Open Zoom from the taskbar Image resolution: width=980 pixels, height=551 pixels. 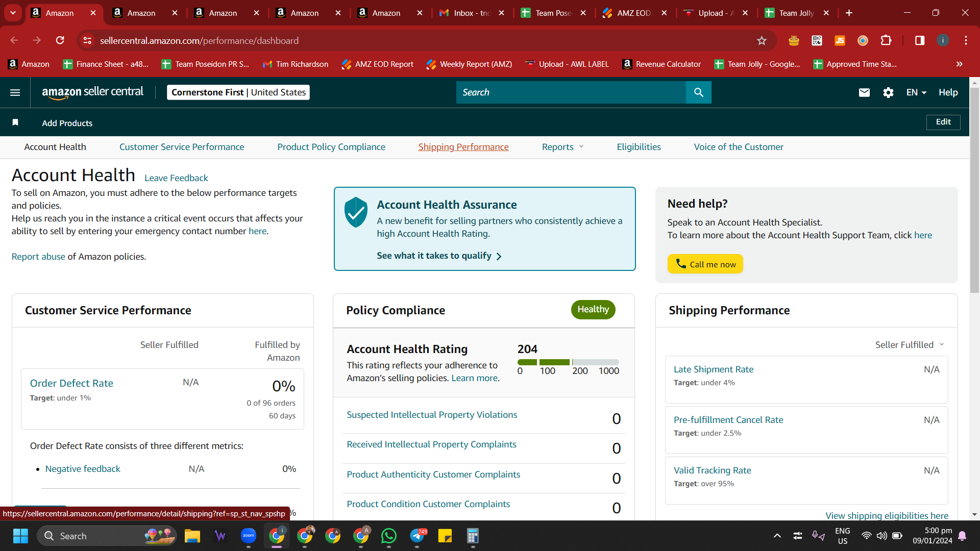(x=249, y=536)
